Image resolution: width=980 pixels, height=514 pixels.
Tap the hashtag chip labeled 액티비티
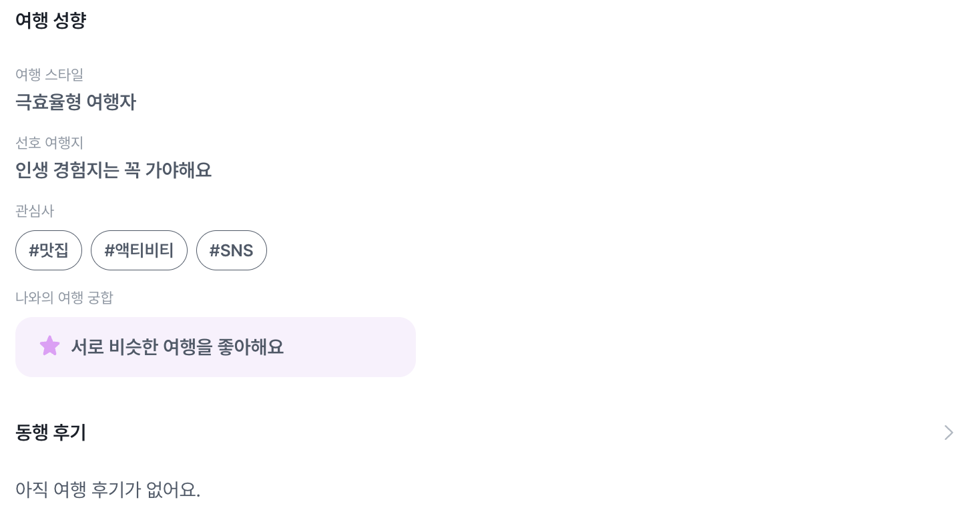[139, 250]
